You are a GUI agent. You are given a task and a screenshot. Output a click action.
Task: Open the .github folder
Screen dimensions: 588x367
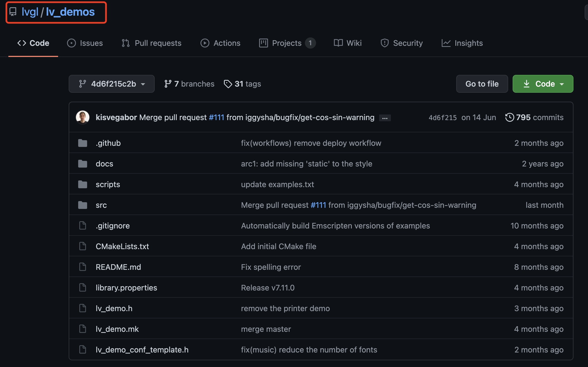pos(108,143)
